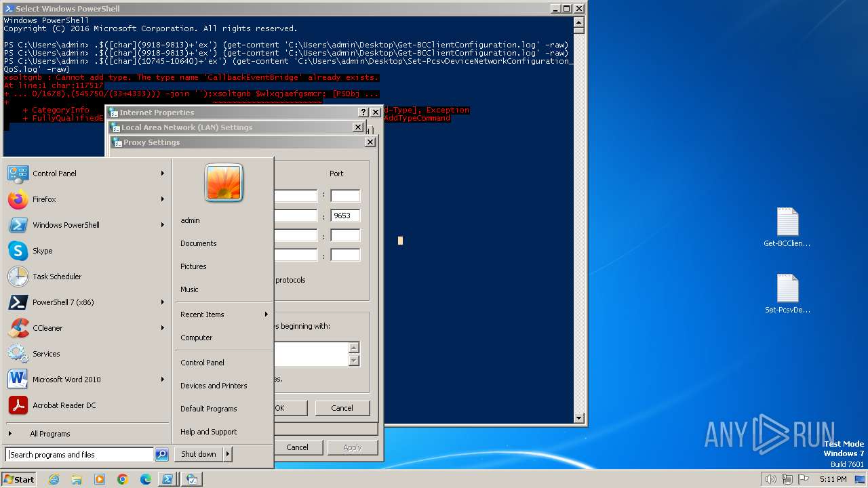The image size is (868, 488).
Task: Click the 5:11 PM taskbar clock
Action: [x=833, y=479]
